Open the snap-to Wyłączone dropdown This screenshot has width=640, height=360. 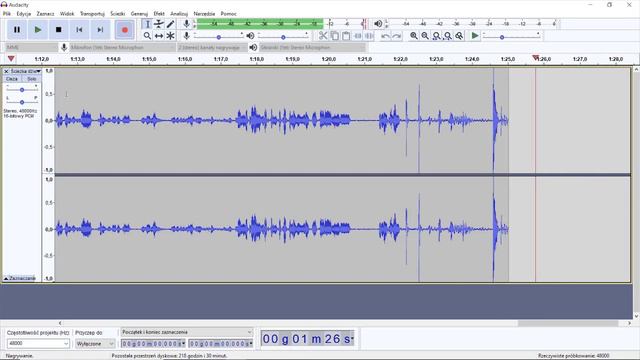click(95, 344)
